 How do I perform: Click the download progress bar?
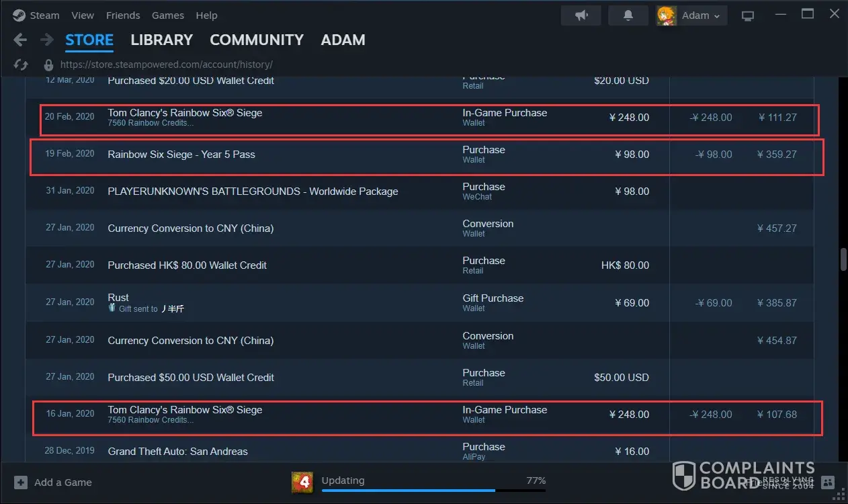pos(433,491)
